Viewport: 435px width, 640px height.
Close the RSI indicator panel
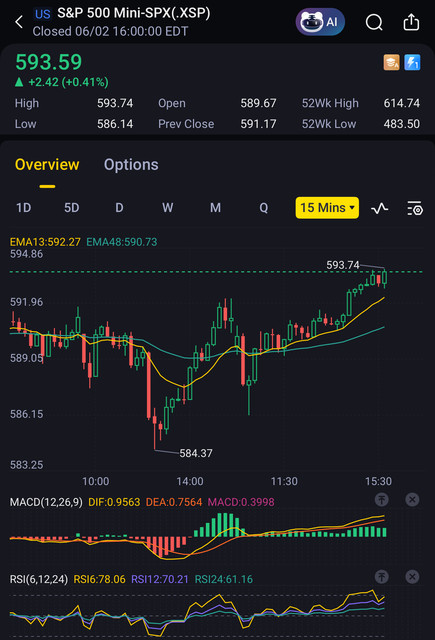tap(412, 576)
